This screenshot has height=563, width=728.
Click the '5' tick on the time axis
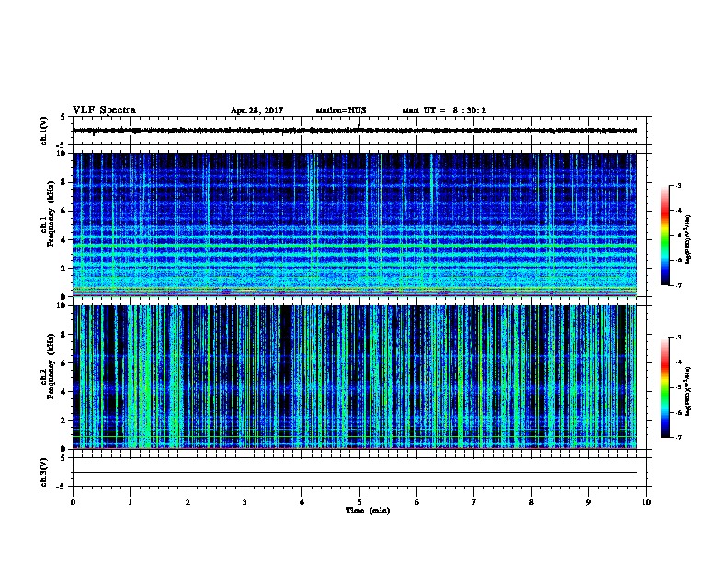coord(359,502)
